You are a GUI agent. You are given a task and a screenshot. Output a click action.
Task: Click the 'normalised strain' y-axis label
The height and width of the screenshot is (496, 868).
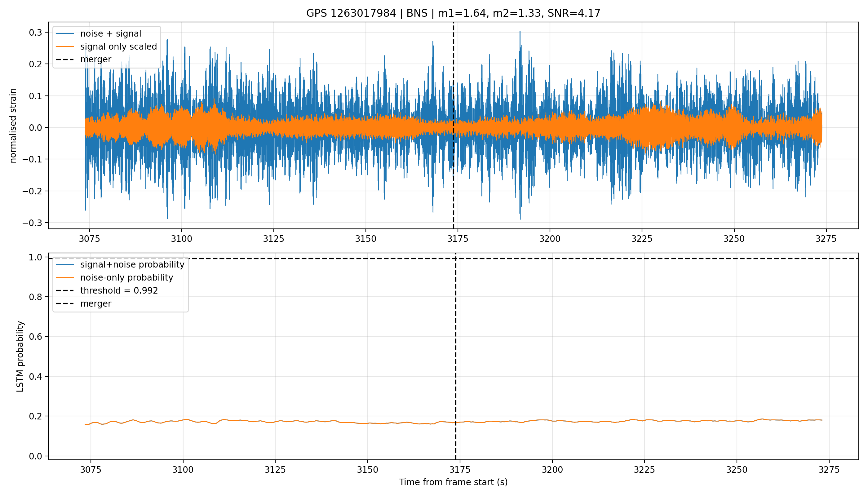point(13,126)
